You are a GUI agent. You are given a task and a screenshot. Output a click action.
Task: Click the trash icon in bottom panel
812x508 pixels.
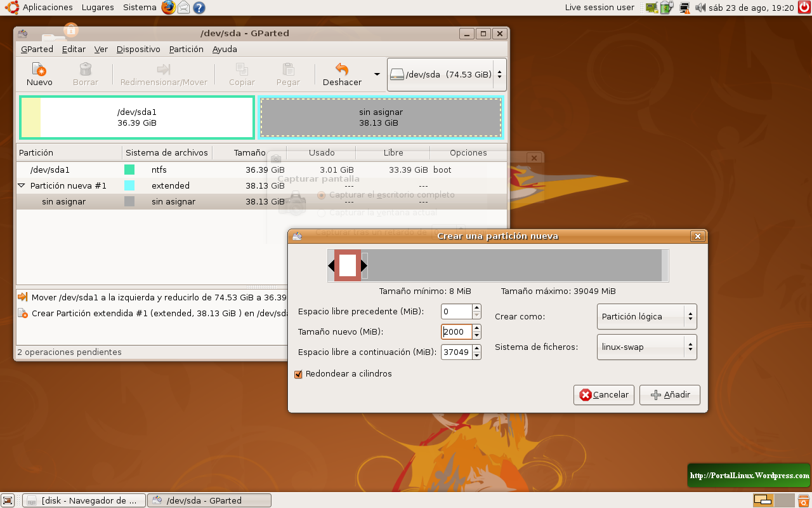804,500
